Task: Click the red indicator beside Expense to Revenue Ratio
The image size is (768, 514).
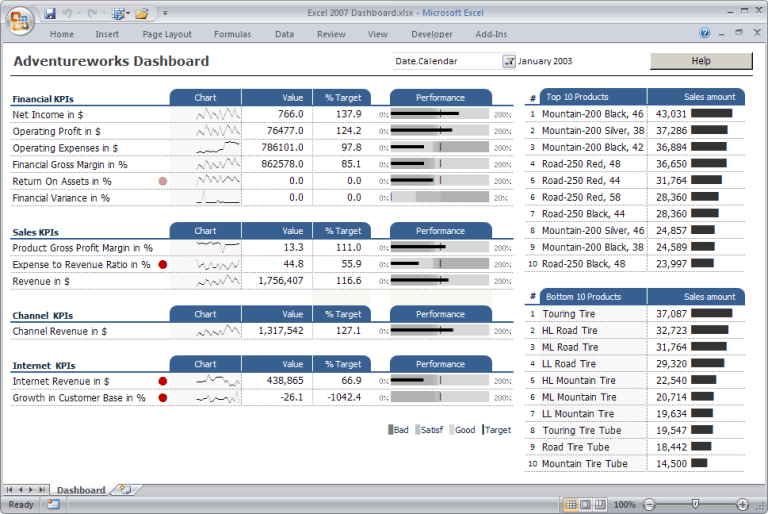Action: (163, 265)
